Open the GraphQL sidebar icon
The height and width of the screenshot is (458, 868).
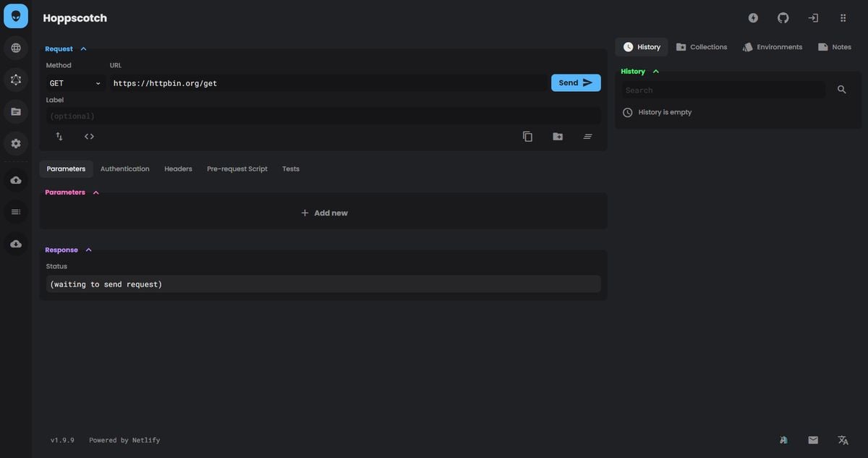(16, 80)
